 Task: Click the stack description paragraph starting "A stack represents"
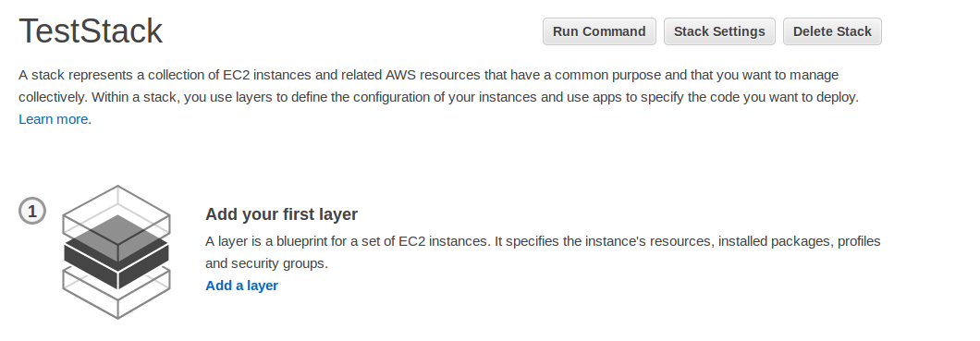click(x=439, y=97)
